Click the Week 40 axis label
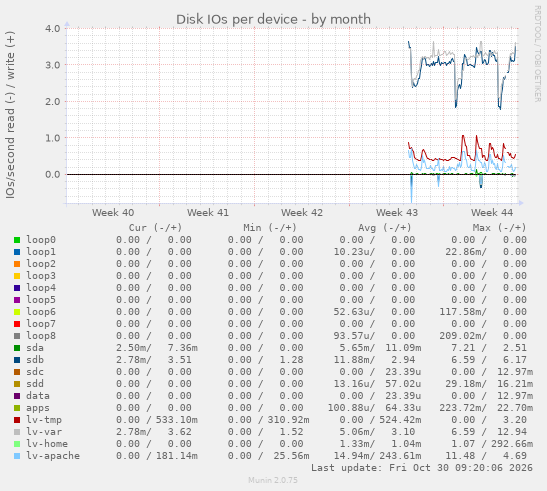The width and height of the screenshot is (547, 491). [113, 213]
